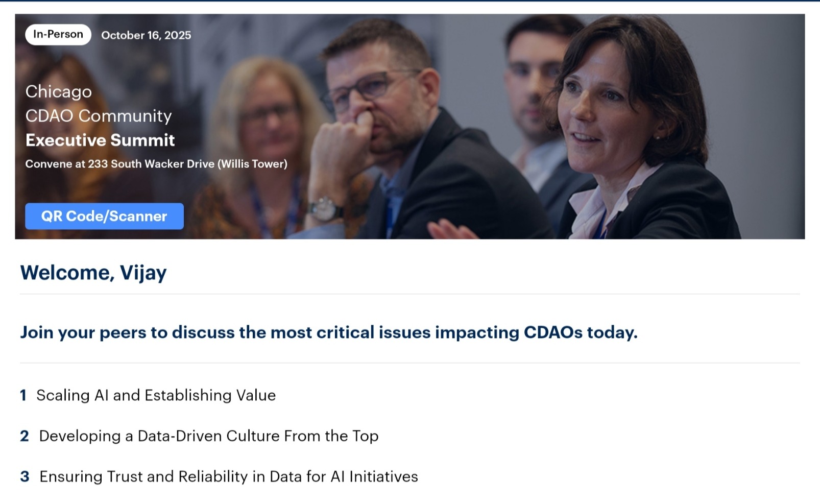
Task: Click the October 16, 2025 date
Action: [x=146, y=35]
